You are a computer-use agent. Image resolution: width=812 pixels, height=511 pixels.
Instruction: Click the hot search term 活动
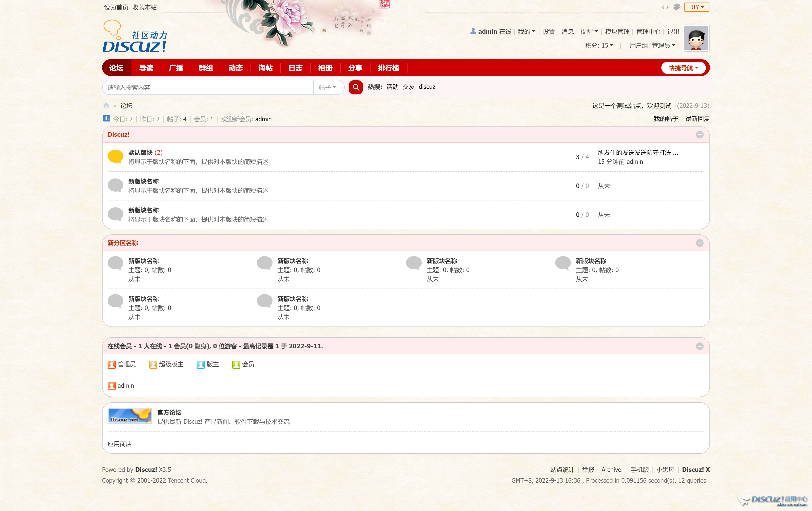(392, 87)
